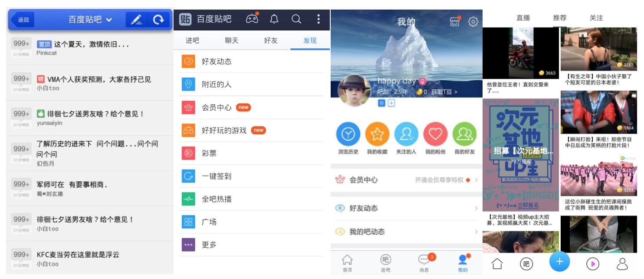Open 浏览历史 clock icon

click(x=348, y=134)
